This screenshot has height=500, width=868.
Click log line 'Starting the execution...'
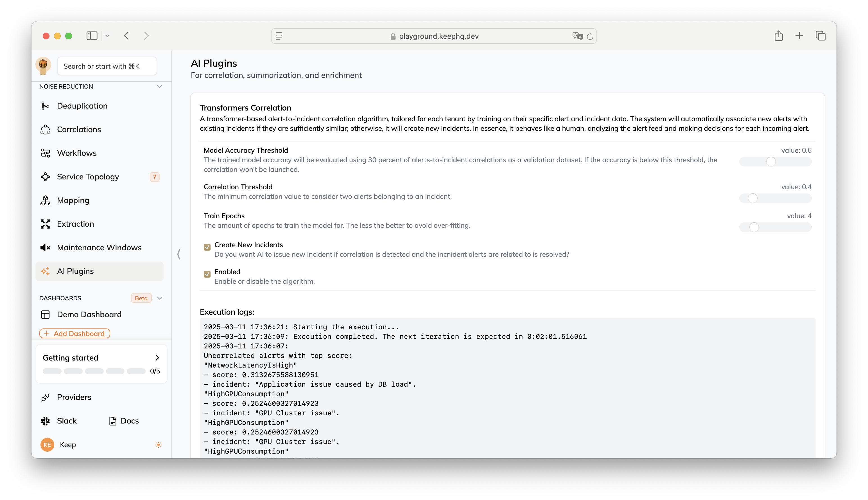301,327
